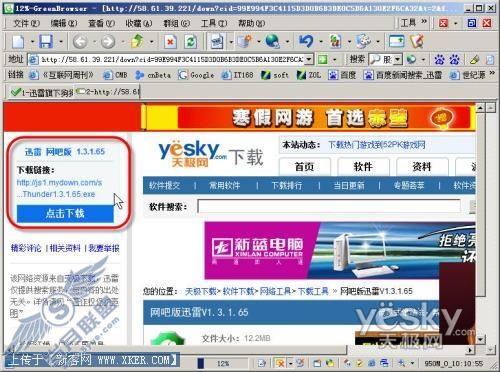Click the 软件搜索 search input field
The height and width of the screenshot is (372, 500).
329,207
